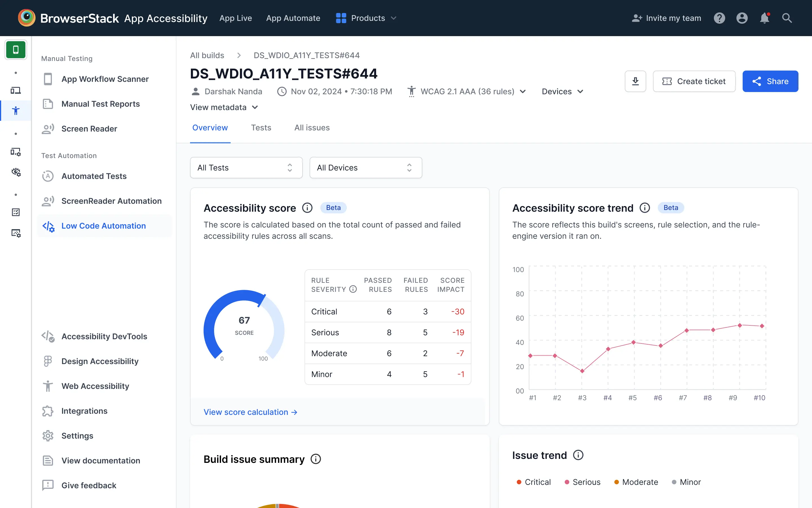Open App Live in the top navigation
This screenshot has width=812, height=508.
point(235,18)
